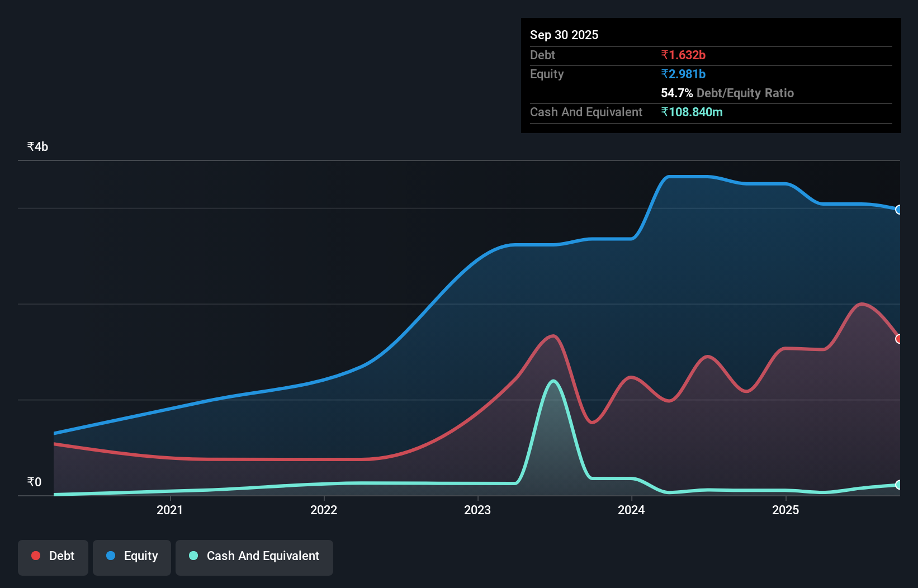Select the Equity line endpoint marker

click(898, 210)
